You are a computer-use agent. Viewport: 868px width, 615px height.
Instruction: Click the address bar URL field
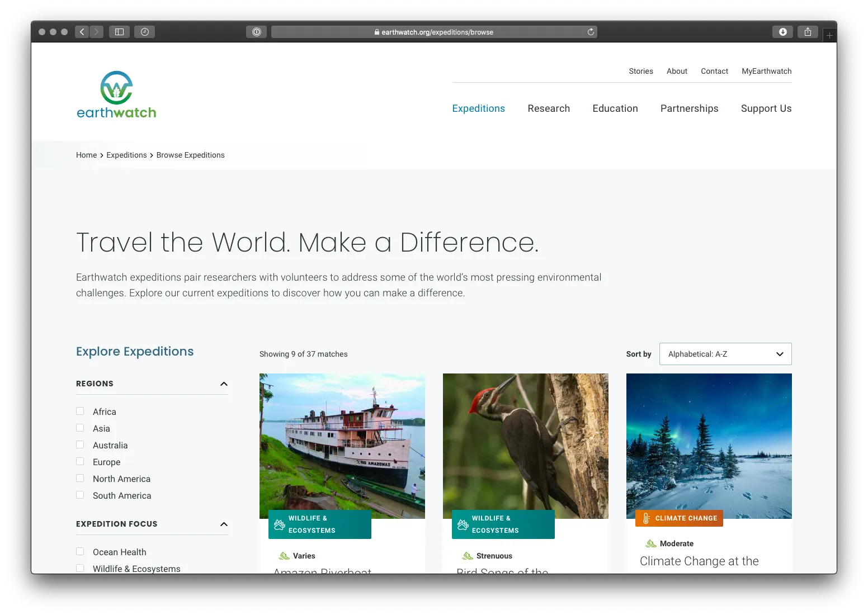coord(434,32)
